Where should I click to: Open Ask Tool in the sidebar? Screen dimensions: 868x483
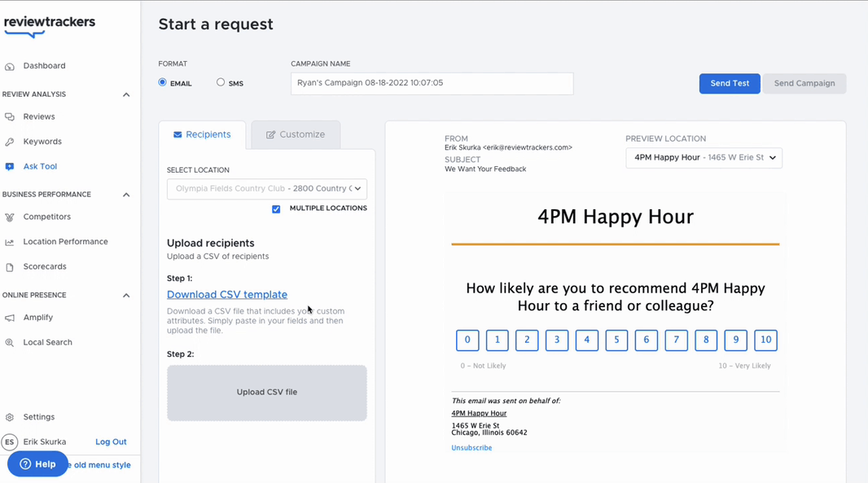click(40, 167)
